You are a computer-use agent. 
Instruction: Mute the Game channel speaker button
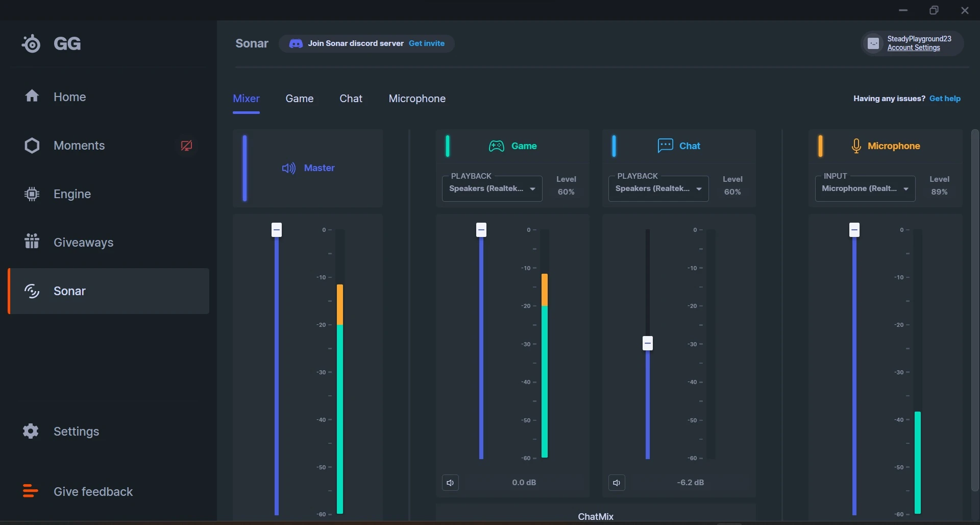click(x=450, y=483)
